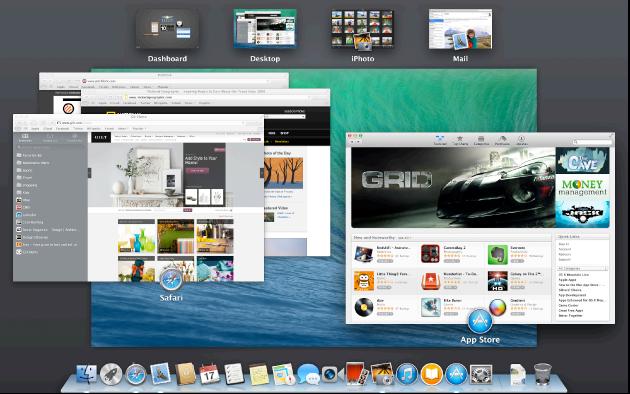630x394 pixels.
Task: Open The Cave promo tile
Action: [x=583, y=161]
